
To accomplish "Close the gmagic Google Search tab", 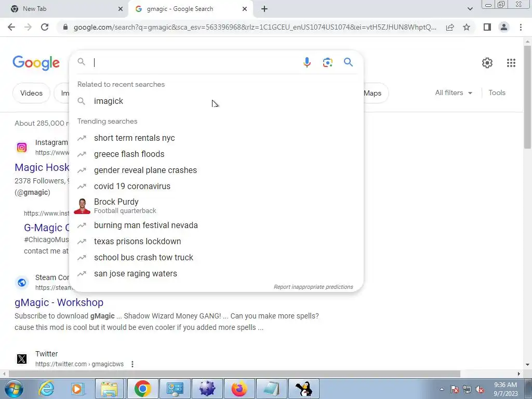I will tap(245, 9).
